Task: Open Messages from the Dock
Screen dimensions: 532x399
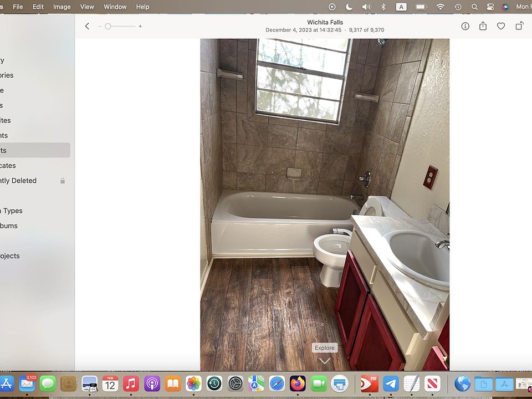Action: tap(48, 384)
